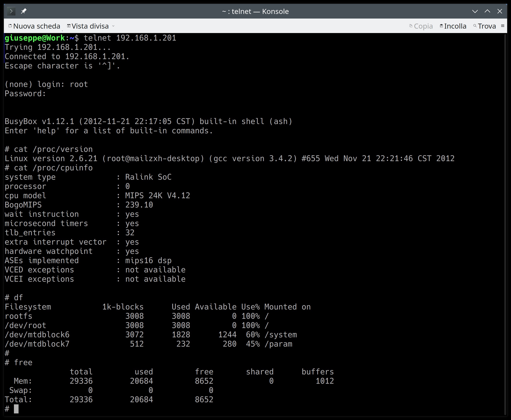Click the Vista divisa label

pos(90,26)
